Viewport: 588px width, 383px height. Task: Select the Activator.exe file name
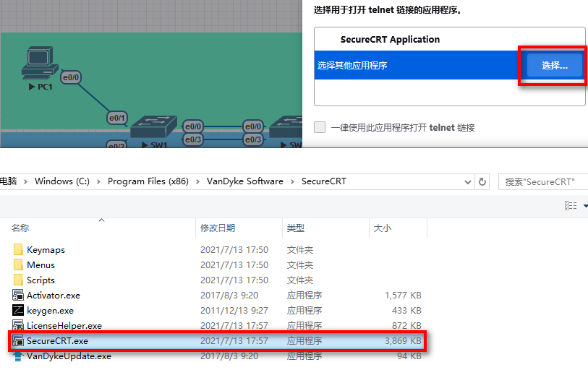(x=54, y=296)
